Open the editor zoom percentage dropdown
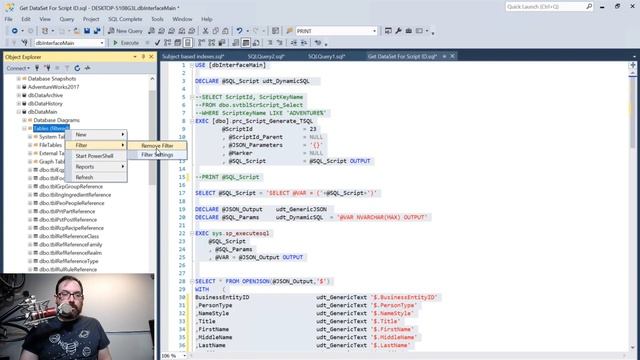The image size is (640, 360). coord(184,356)
